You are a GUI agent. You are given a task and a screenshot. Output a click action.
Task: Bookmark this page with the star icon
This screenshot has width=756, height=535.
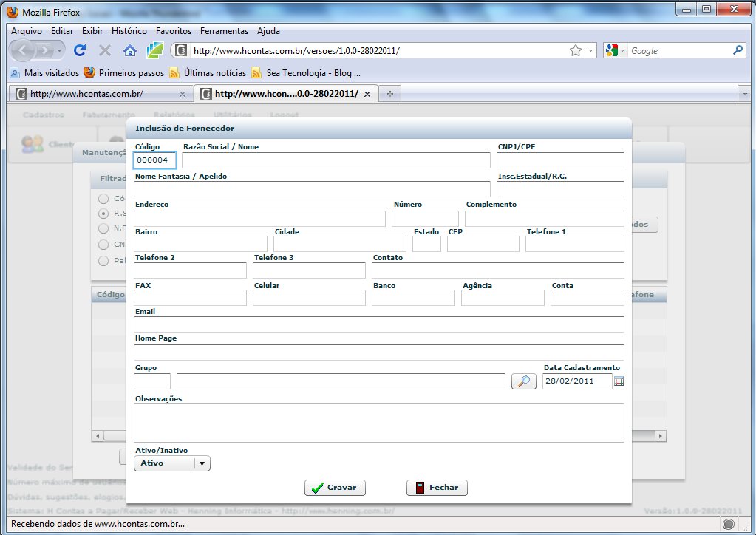[575, 50]
